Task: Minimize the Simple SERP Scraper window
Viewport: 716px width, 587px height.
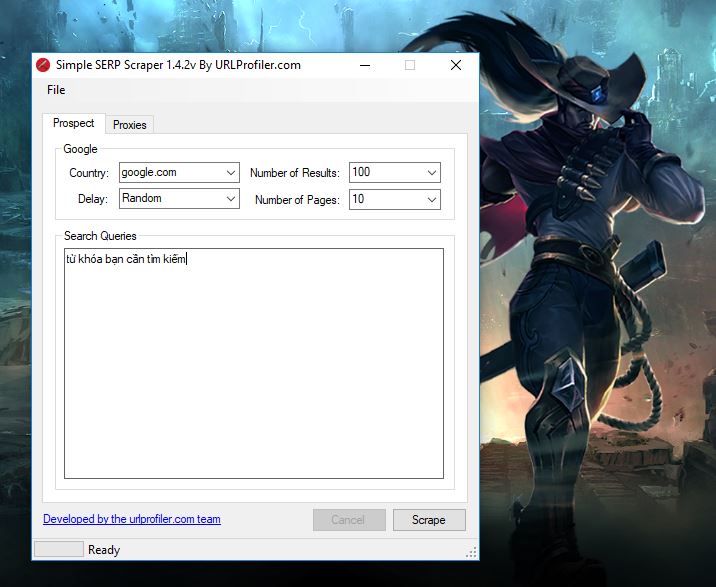Action: (365, 65)
